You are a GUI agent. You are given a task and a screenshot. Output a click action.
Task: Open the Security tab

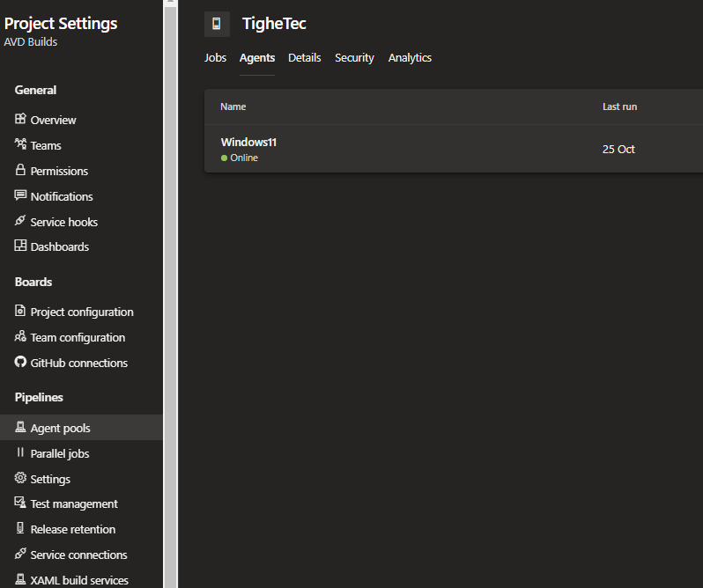click(354, 58)
